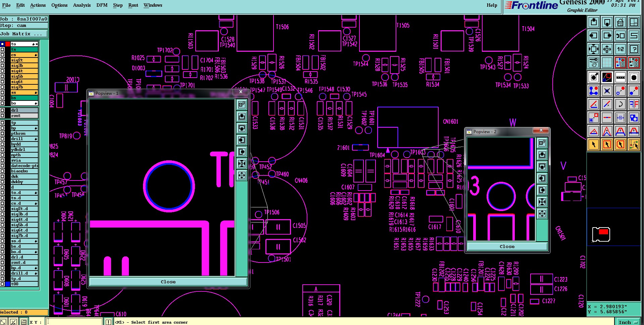Screen dimensions: 644x325
Task: Click Close in Popview - 2
Action: click(x=507, y=246)
